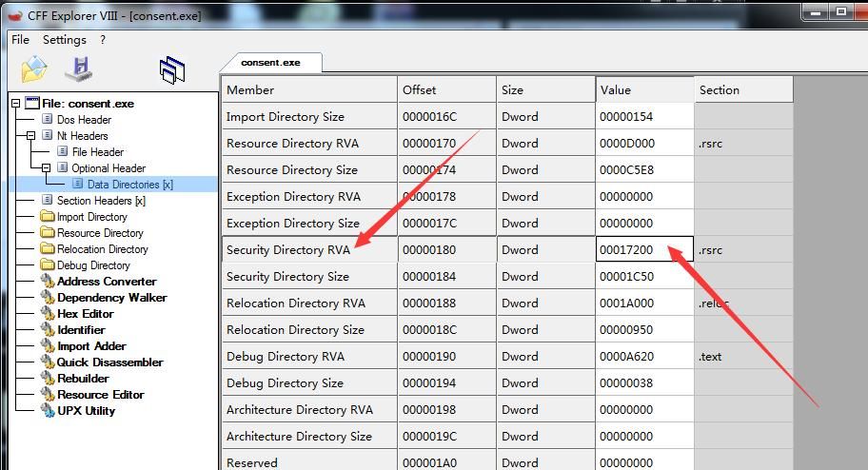Click the save floppy disk toolbar icon

pyautogui.click(x=79, y=69)
